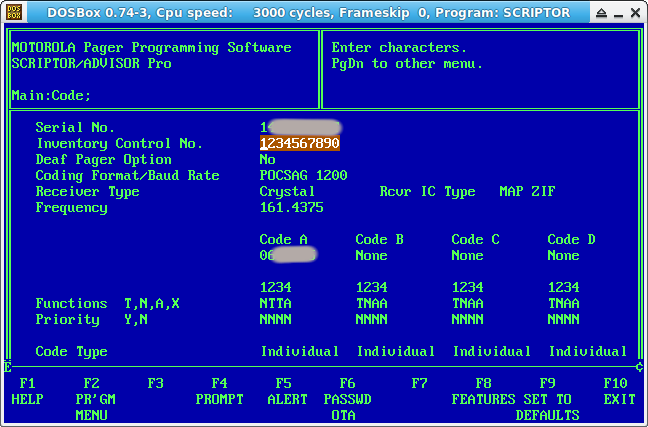Click the 1234 index above Code D functions
The width and height of the screenshot is (648, 427).
click(563, 287)
